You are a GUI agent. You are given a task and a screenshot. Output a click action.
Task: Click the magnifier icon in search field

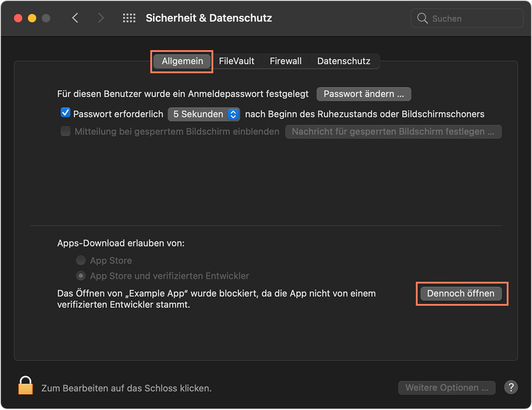(422, 19)
